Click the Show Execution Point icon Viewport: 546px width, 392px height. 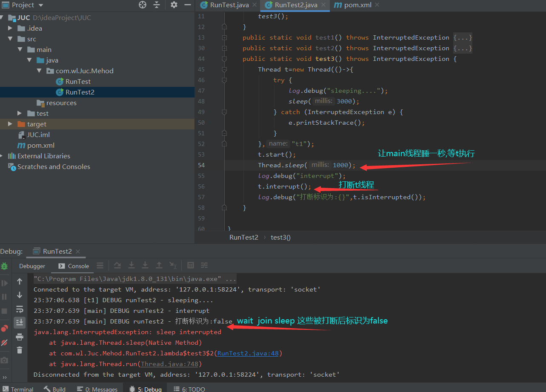tap(100, 266)
